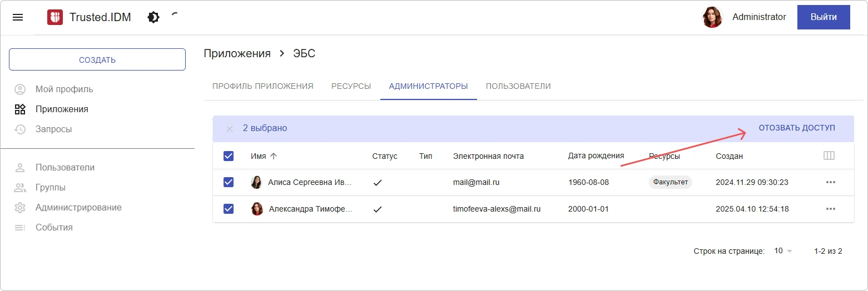868x291 pixels.
Task: Switch to the Ресурсы tab
Action: (x=351, y=86)
